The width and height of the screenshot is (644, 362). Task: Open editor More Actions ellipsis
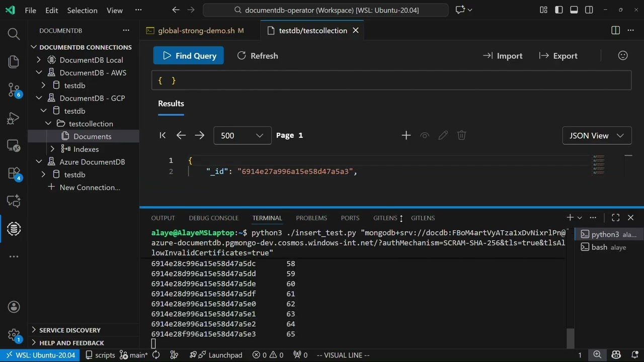630,31
